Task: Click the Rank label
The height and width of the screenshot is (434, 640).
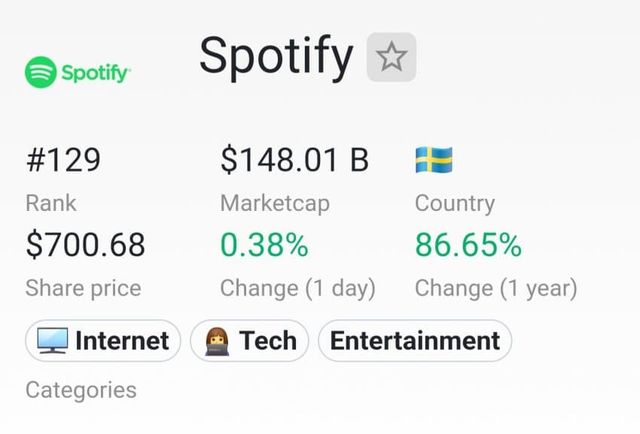Action: 50,204
